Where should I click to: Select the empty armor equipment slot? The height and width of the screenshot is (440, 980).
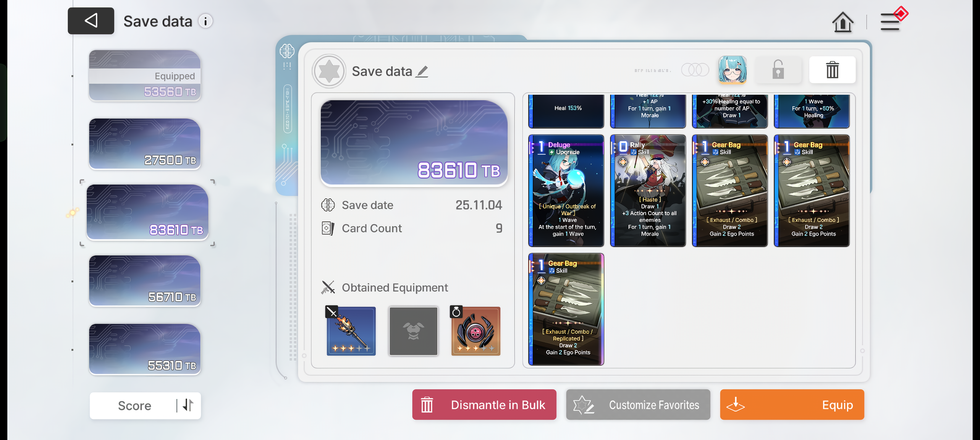coord(413,331)
